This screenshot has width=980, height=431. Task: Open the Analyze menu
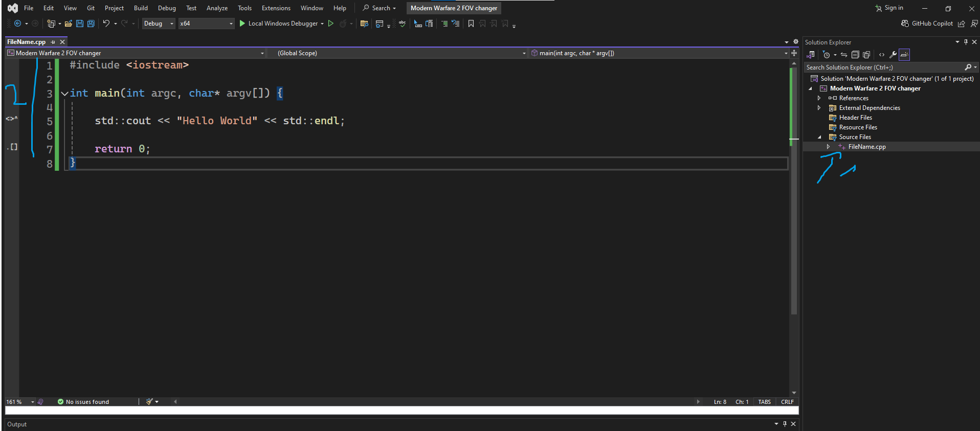tap(217, 8)
